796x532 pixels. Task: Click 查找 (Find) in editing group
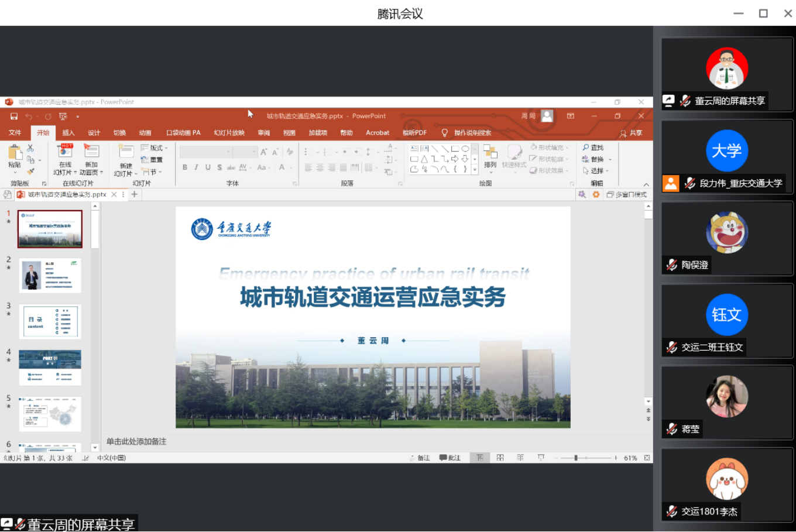click(x=593, y=148)
